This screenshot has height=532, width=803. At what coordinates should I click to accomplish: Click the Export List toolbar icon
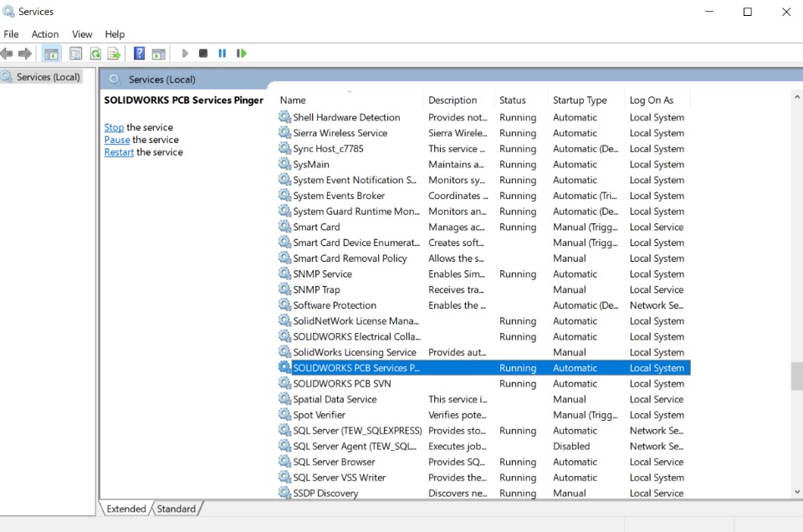(114, 54)
